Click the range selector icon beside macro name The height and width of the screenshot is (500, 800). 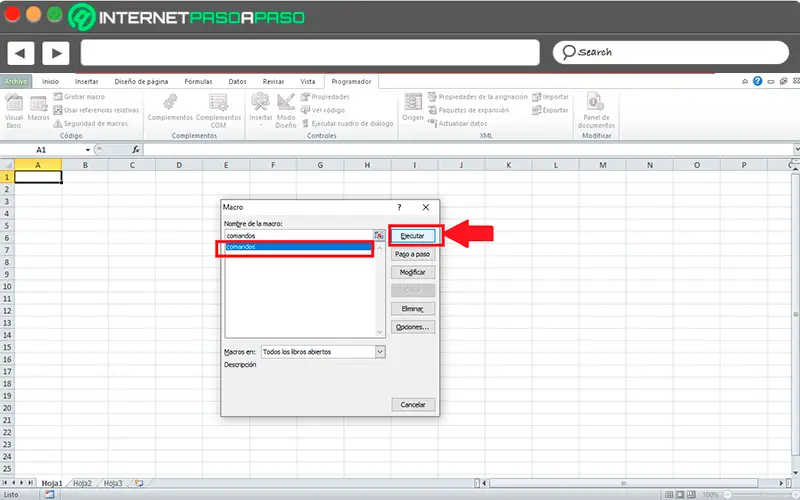tap(379, 235)
